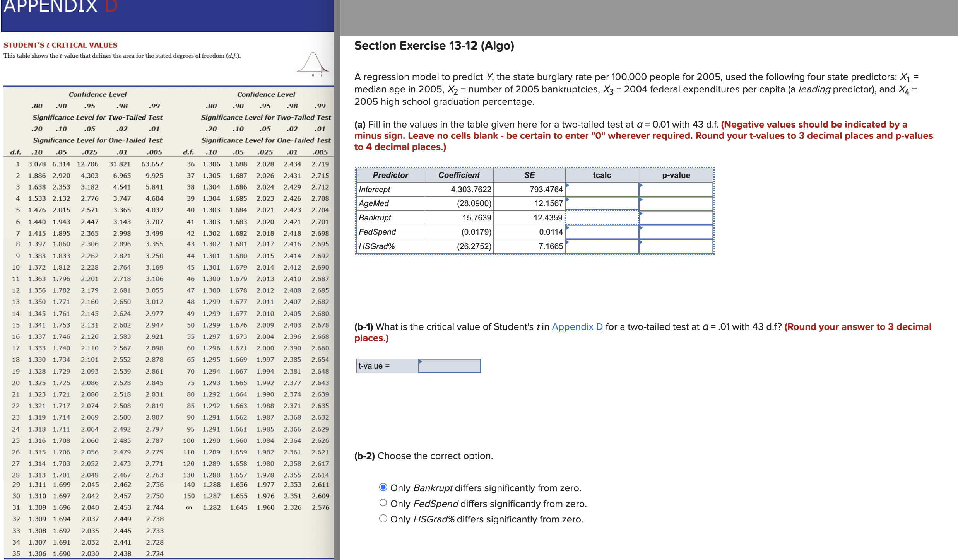958x560 pixels.
Task: Click the tcalc input cell for FedSpend
Action: pos(602,232)
